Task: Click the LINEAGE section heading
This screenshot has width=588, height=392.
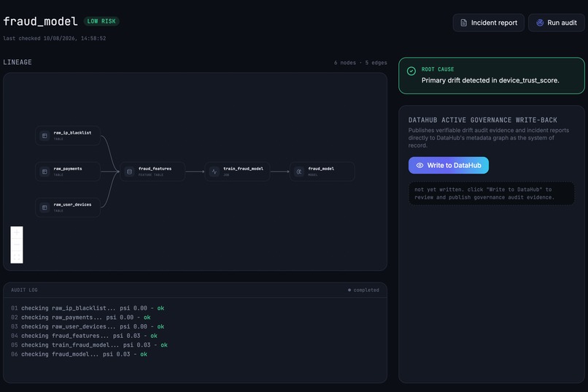Action: point(18,62)
